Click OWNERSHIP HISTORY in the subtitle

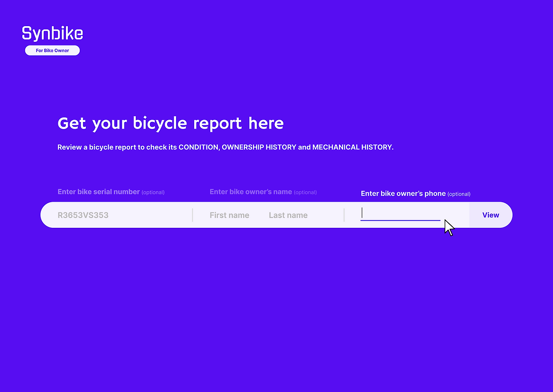coord(259,147)
